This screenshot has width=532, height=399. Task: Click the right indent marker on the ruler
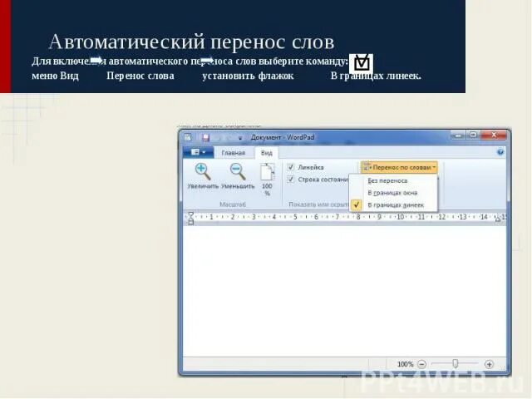pyautogui.click(x=498, y=219)
